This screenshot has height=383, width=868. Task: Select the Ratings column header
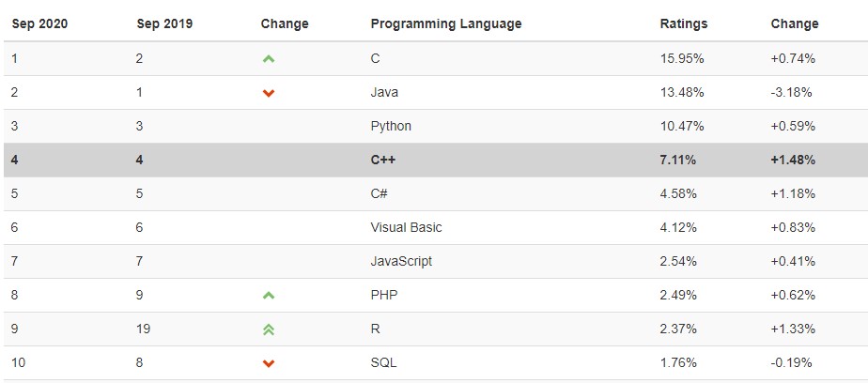(x=684, y=23)
